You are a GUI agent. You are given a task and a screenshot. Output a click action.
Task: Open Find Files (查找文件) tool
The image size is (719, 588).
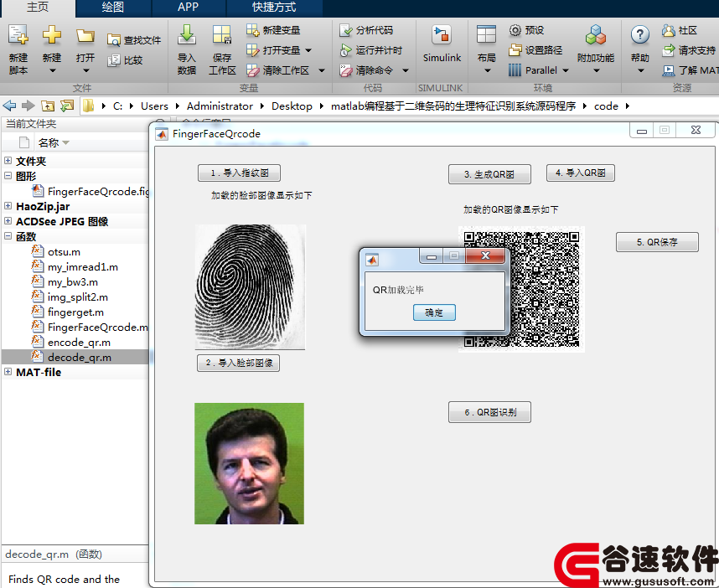[x=134, y=40]
